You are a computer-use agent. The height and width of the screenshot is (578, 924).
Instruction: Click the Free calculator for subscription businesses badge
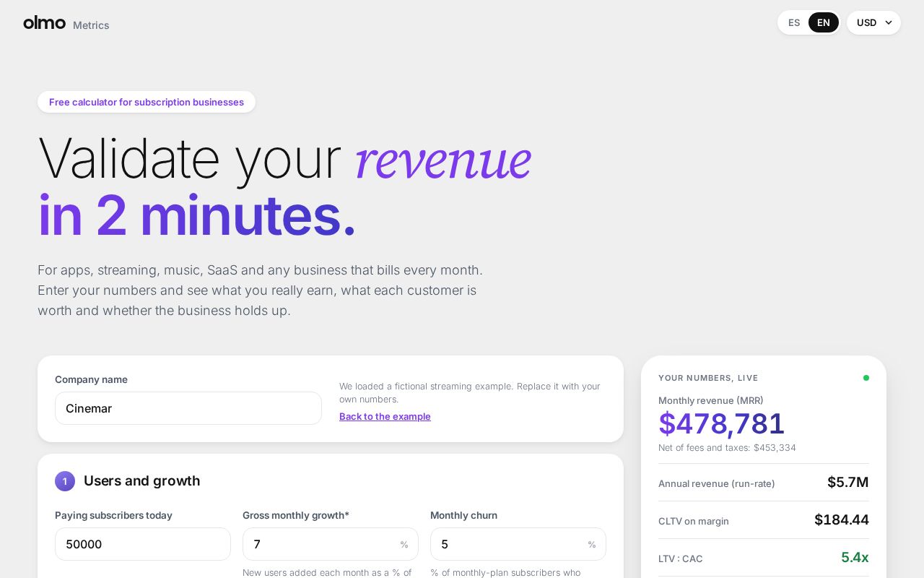coord(147,102)
